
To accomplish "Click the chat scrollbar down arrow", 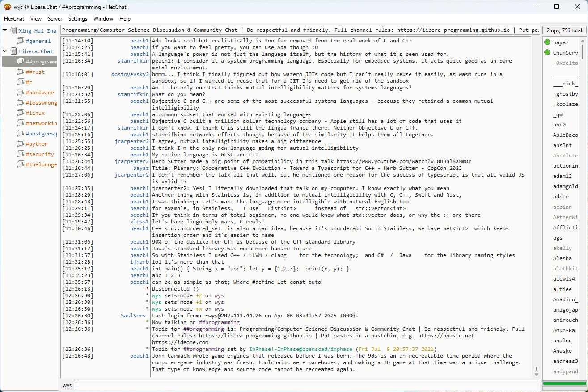I will [537, 374].
